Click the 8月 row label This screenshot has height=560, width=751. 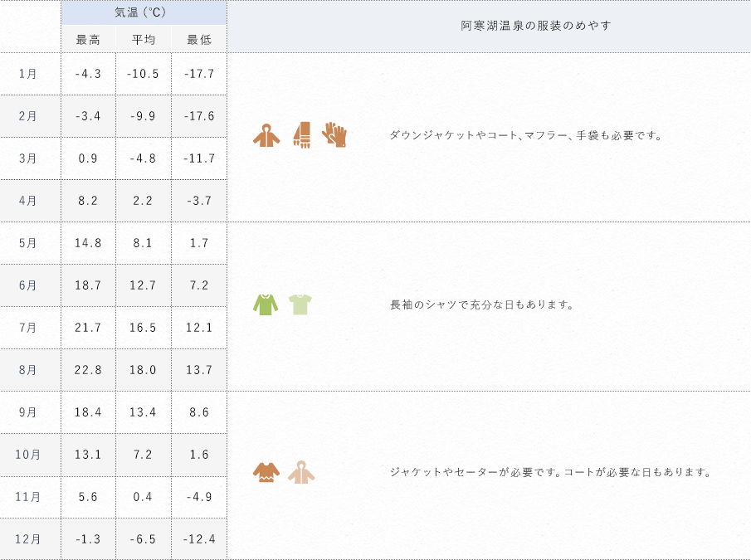point(27,370)
